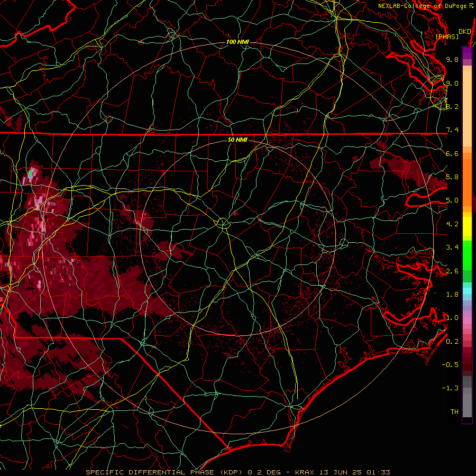
Task: Click the "100 NMI" range ring label
Action: coord(237,42)
